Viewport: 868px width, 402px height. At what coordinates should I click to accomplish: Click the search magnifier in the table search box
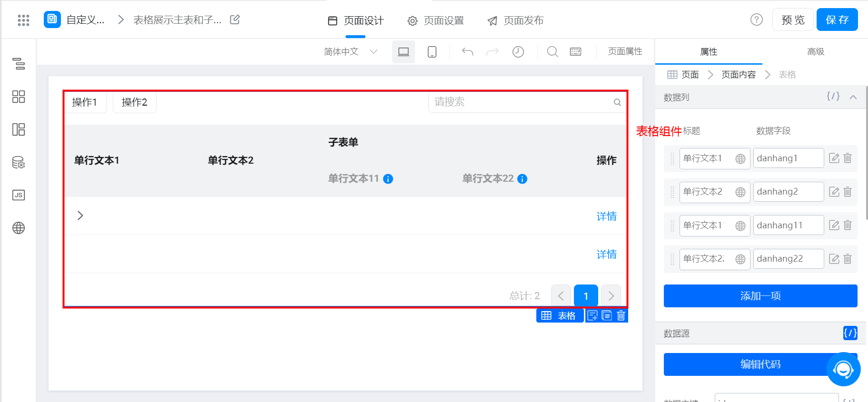617,102
